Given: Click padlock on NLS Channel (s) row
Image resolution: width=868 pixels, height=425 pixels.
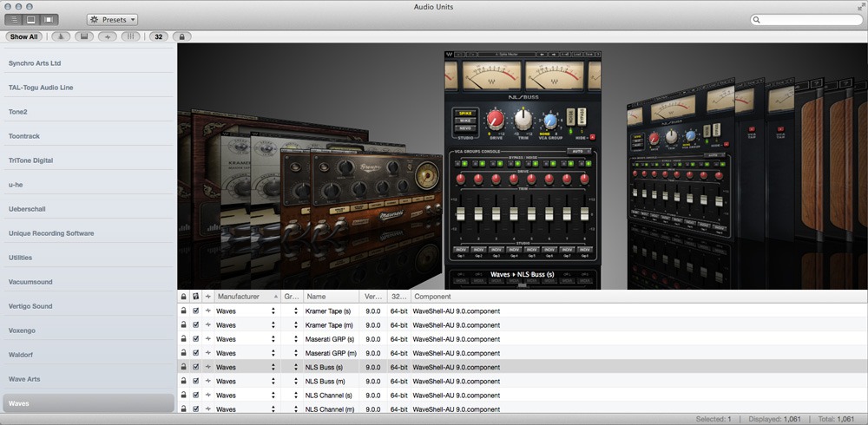Looking at the screenshot, I should click(x=183, y=396).
